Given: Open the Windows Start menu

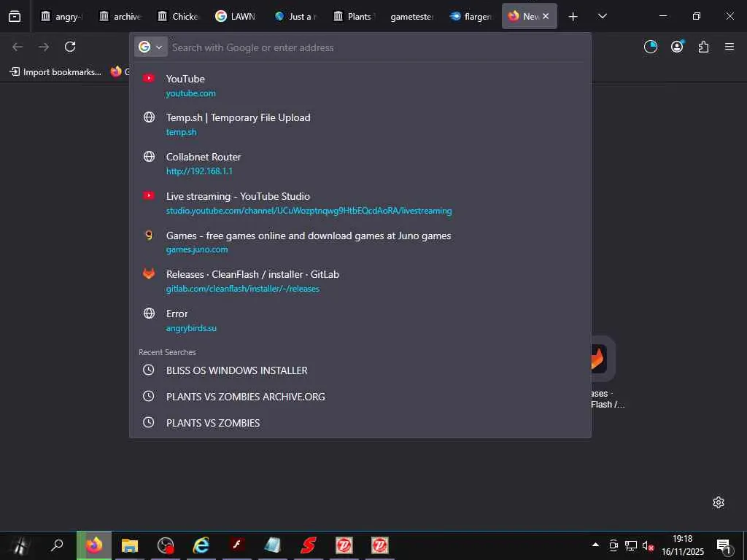Looking at the screenshot, I should pyautogui.click(x=21, y=545).
